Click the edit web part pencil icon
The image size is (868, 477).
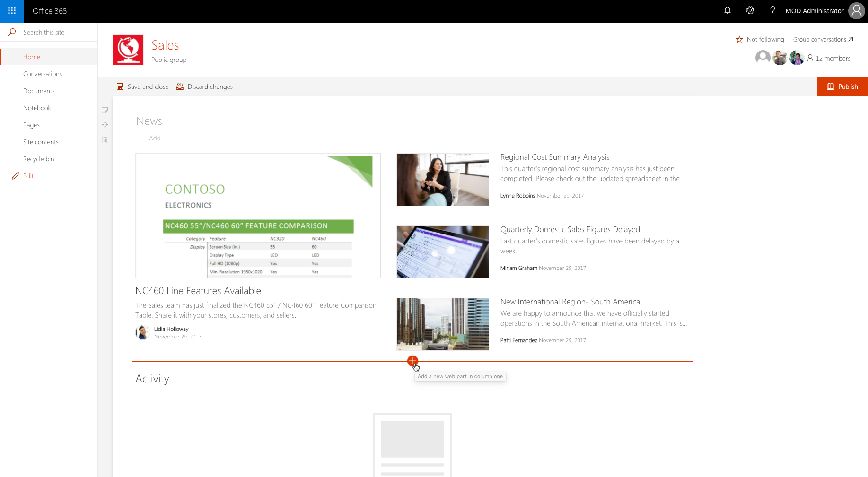point(105,110)
